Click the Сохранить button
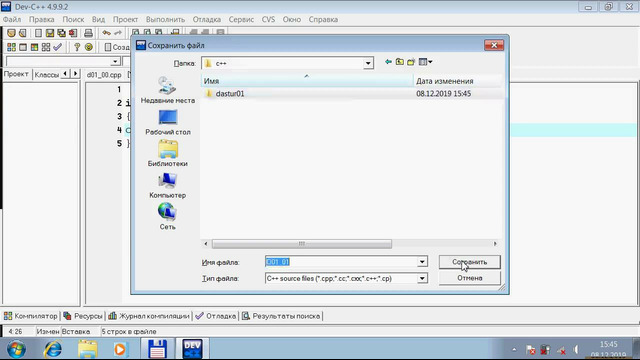 tap(469, 262)
